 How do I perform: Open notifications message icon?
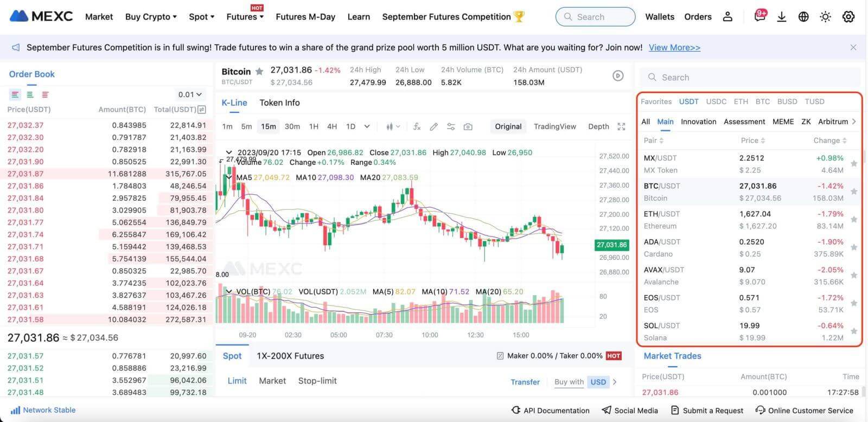760,16
